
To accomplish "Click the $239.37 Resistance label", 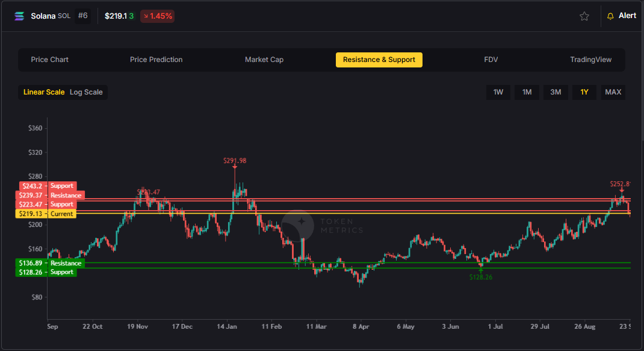I will pos(50,195).
